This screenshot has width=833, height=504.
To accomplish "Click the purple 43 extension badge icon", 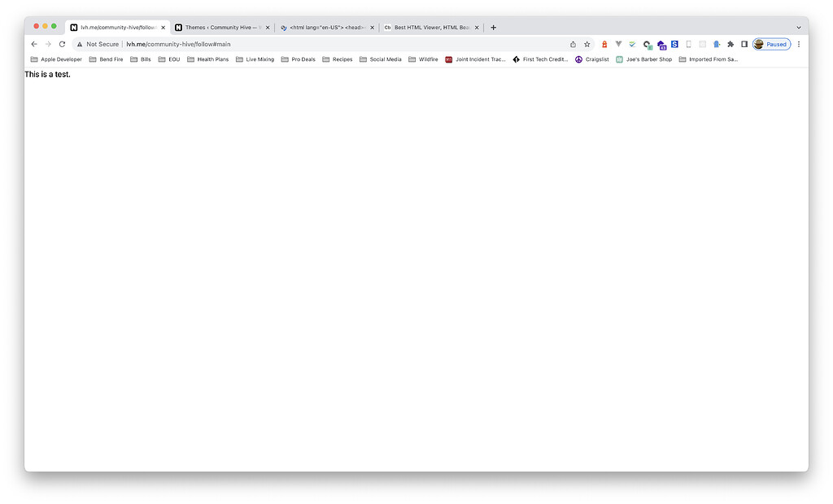I will click(x=661, y=44).
